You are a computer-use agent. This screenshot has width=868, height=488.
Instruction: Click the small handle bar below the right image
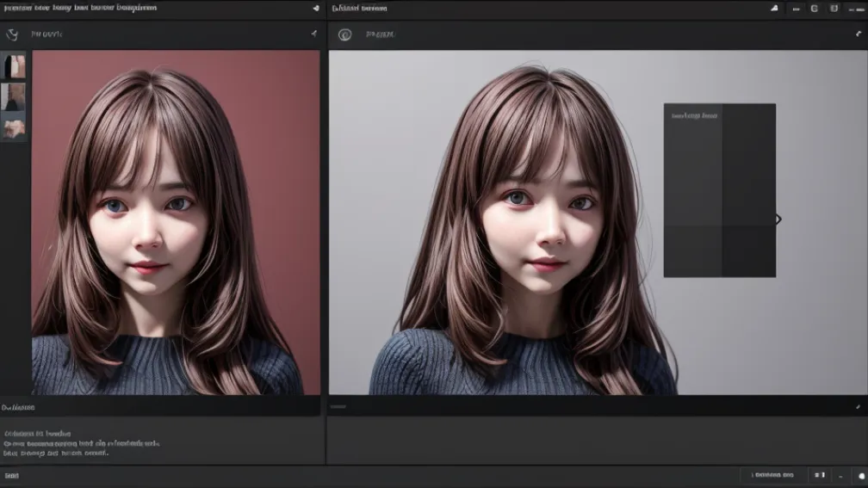pos(338,406)
